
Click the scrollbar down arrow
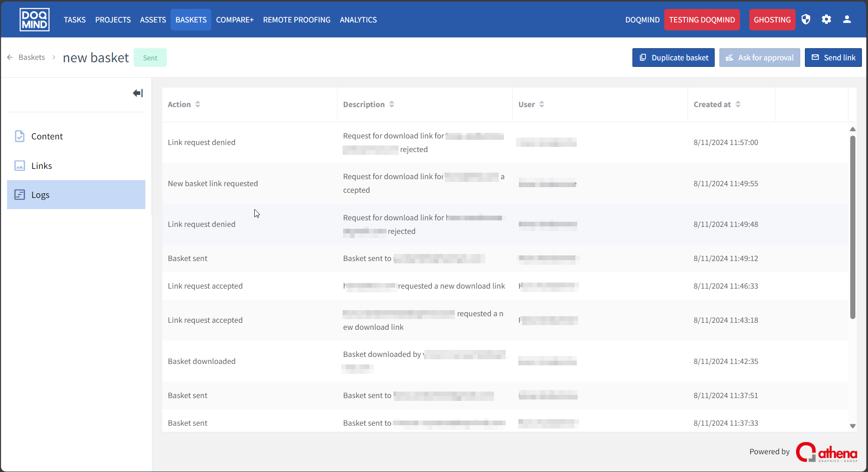coord(853,426)
